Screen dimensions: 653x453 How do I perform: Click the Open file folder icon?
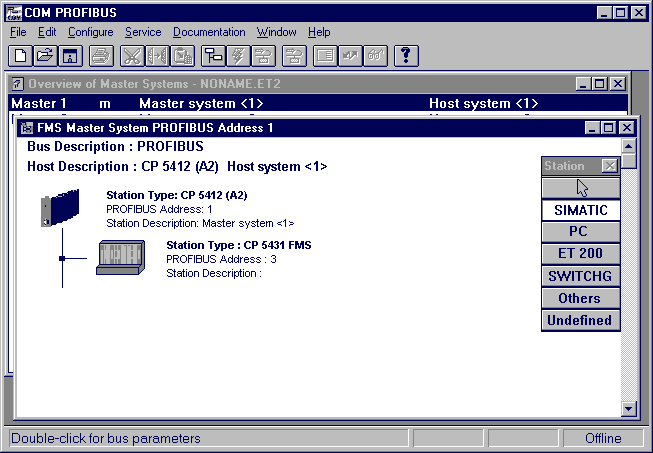(45, 56)
